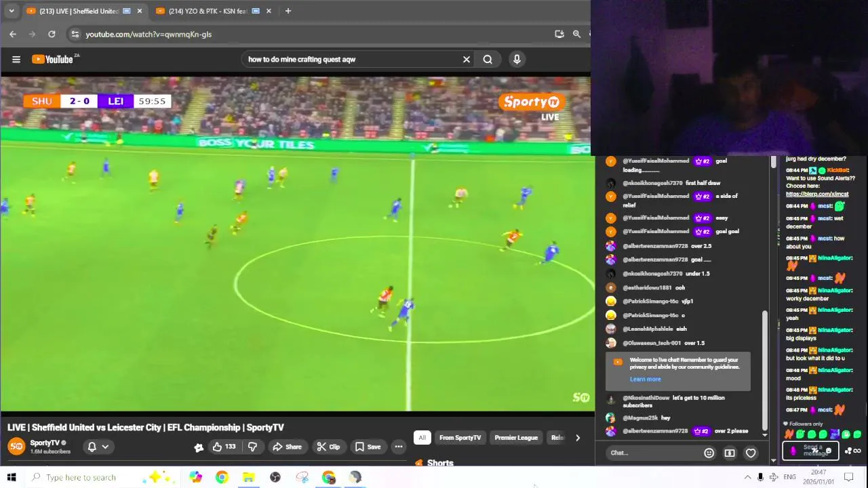Select the Premier League chip
This screenshot has width=868, height=488.
tap(516, 438)
